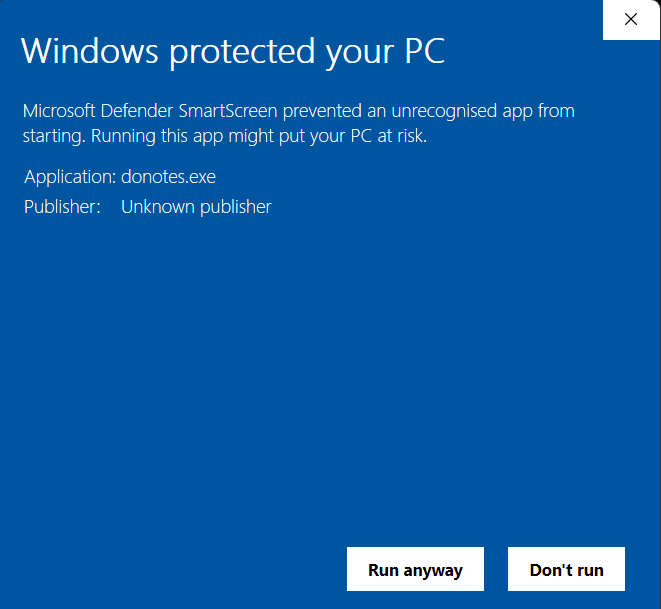
Task: Click blank space left of Run anyway
Action: 180,570
